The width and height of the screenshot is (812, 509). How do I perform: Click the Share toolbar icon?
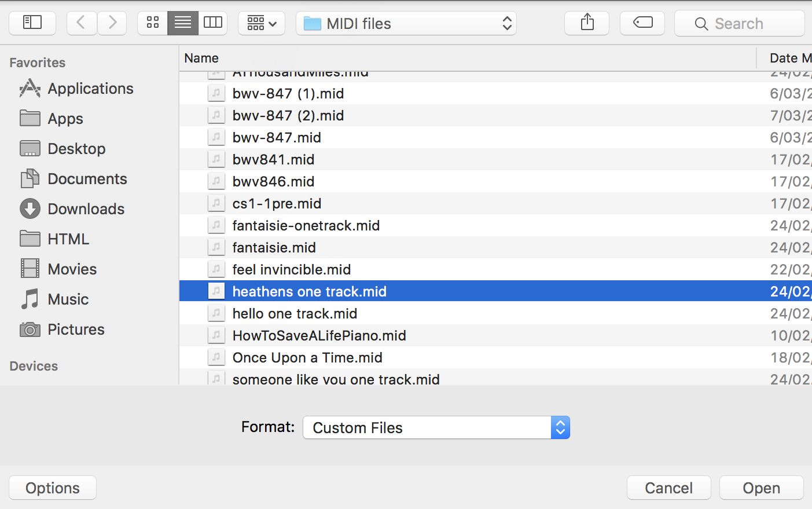587,23
